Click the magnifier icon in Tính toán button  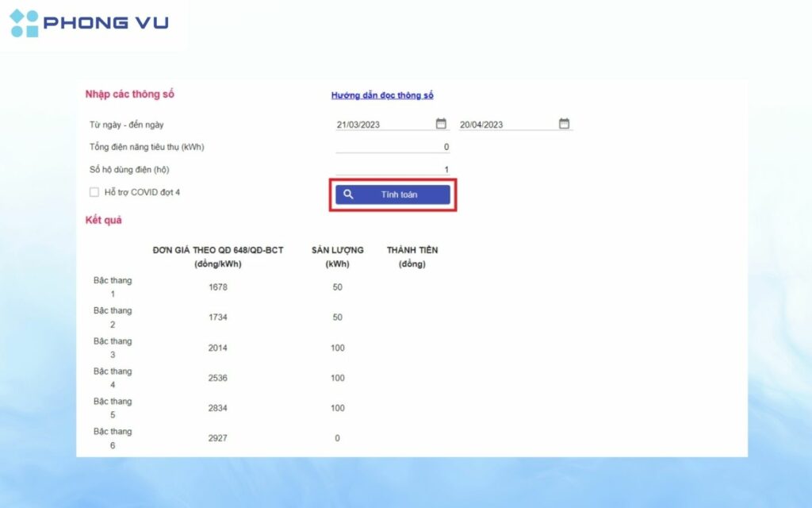click(348, 194)
